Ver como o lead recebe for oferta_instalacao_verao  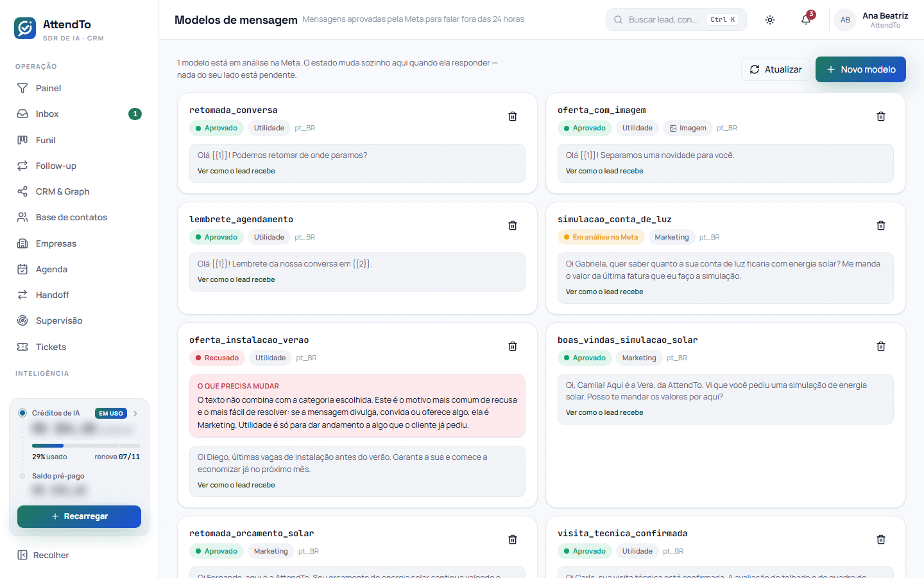236,485
